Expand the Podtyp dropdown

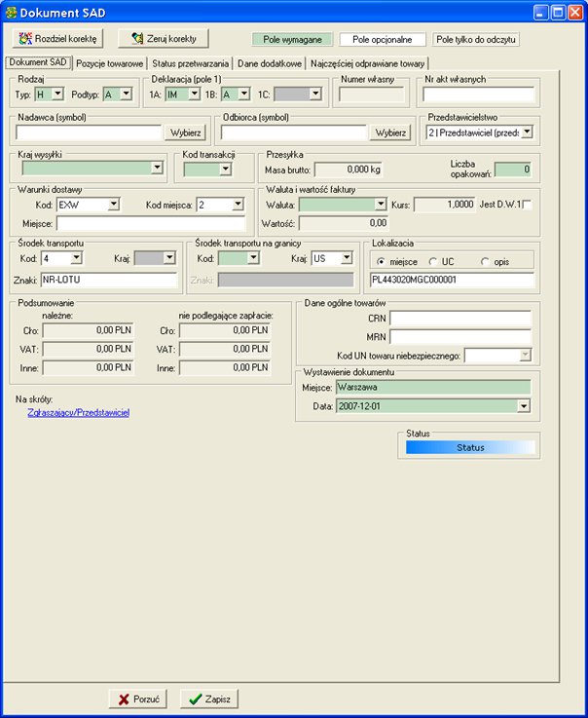pyautogui.click(x=127, y=94)
